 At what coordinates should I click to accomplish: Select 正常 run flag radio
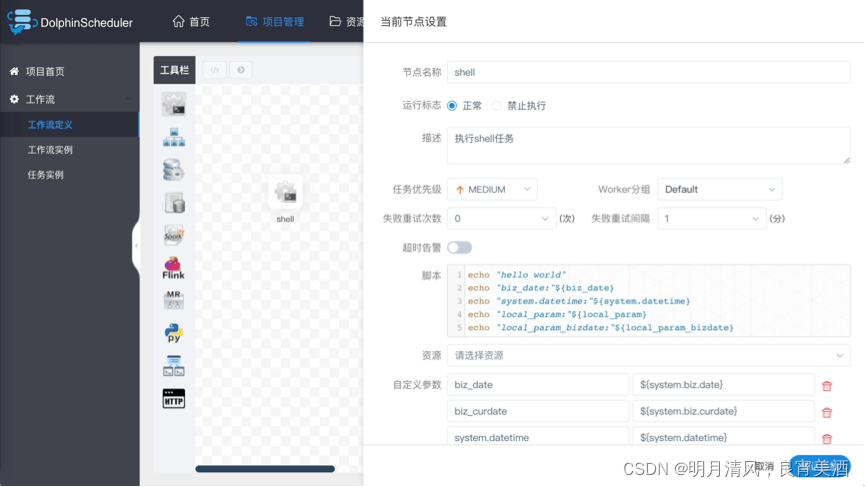point(452,106)
